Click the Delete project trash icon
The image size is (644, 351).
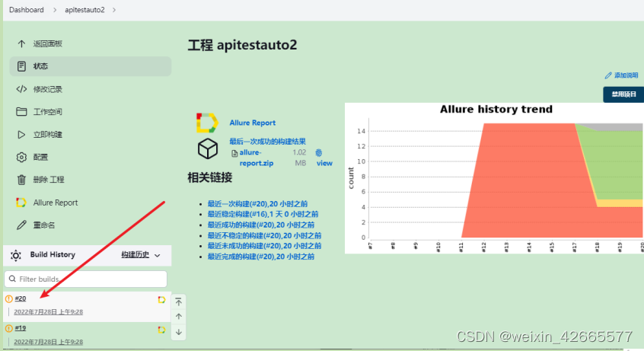coord(21,180)
